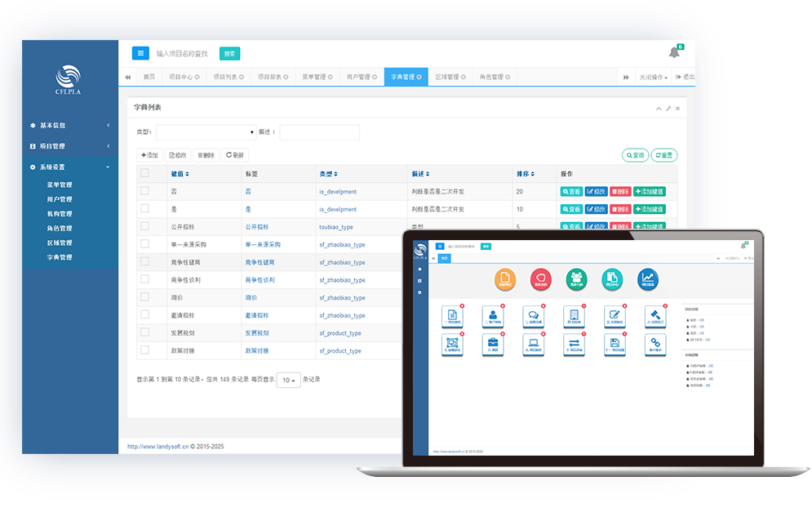Close the 字典管理 tab via its x icon
The width and height of the screenshot is (812, 512).
pos(419,78)
